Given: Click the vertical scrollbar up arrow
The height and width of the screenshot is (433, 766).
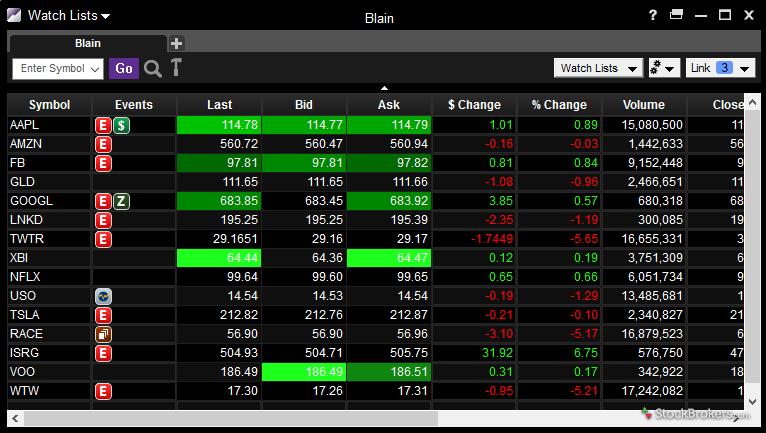Looking at the screenshot, I should click(752, 102).
